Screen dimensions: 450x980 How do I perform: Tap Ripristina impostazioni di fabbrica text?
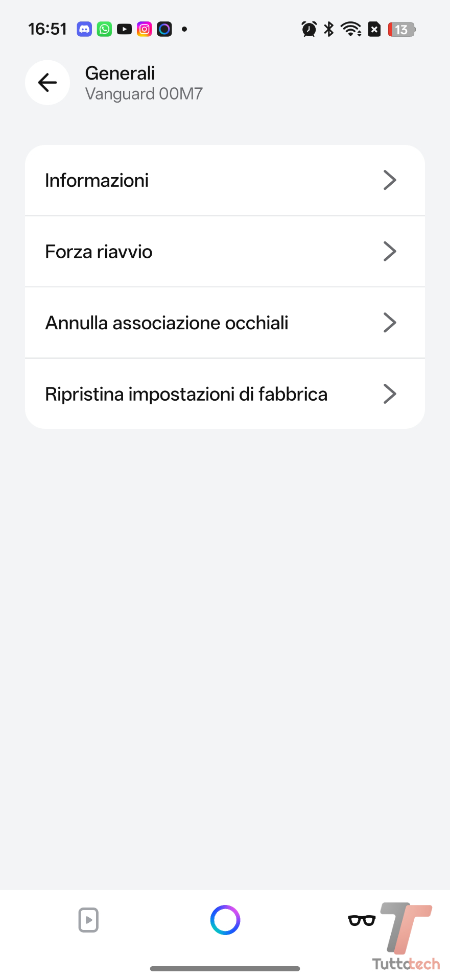[186, 394]
